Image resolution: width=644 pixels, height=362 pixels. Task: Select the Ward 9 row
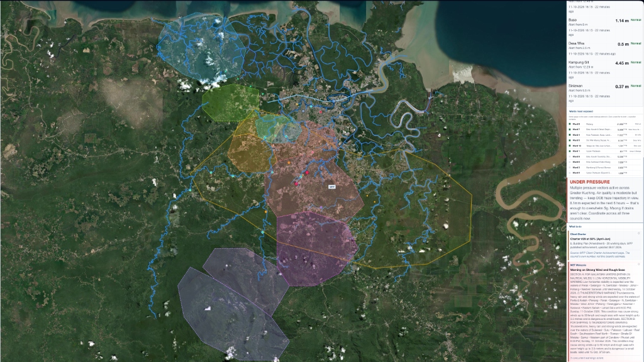tap(605, 156)
